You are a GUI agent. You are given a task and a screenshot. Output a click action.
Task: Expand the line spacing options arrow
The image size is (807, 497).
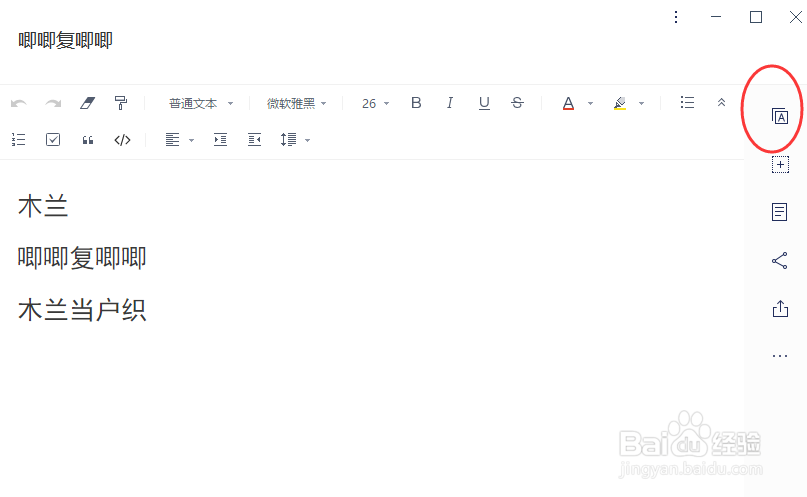pyautogui.click(x=307, y=140)
